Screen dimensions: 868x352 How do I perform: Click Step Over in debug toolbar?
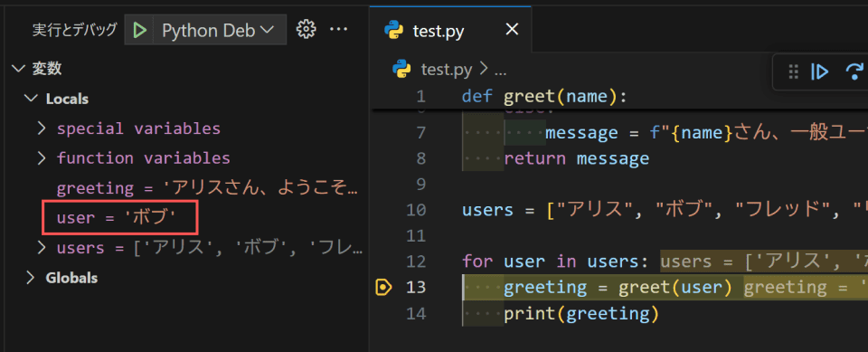(x=856, y=71)
